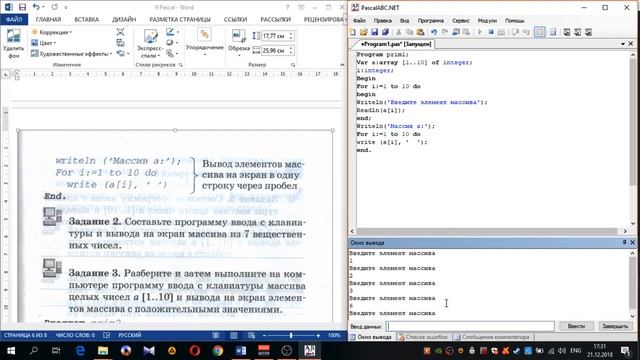Click the Undo icon in PascalABC toolbar

click(434, 32)
